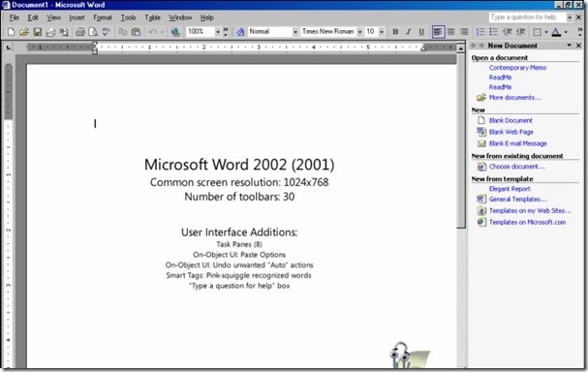Image resolution: width=588 pixels, height=372 pixels.
Task: Open the Elegant Report template link
Action: 510,189
